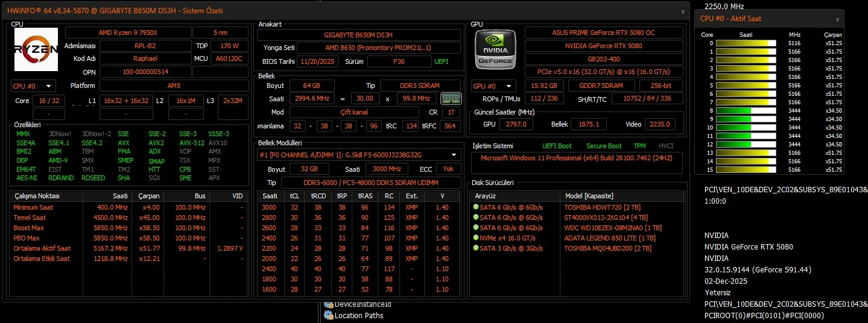
Task: Click the NVIDIA GeForce logo image
Action: 495,49
